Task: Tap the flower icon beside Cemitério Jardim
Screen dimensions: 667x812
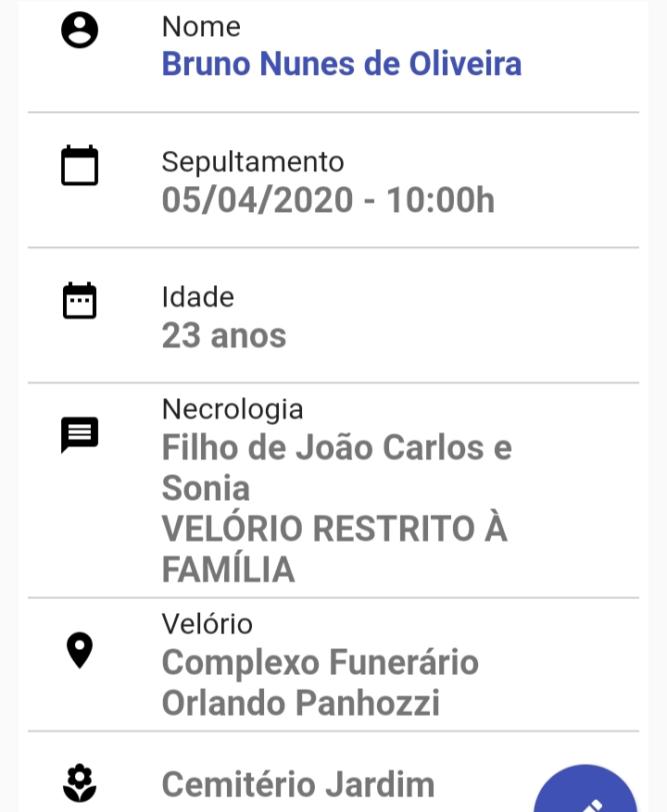Action: pyautogui.click(x=80, y=783)
